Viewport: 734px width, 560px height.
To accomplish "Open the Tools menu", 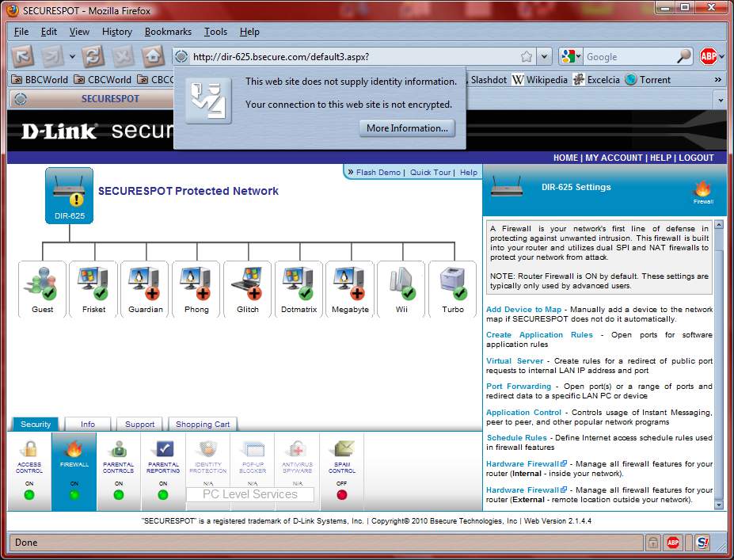I will click(x=216, y=32).
